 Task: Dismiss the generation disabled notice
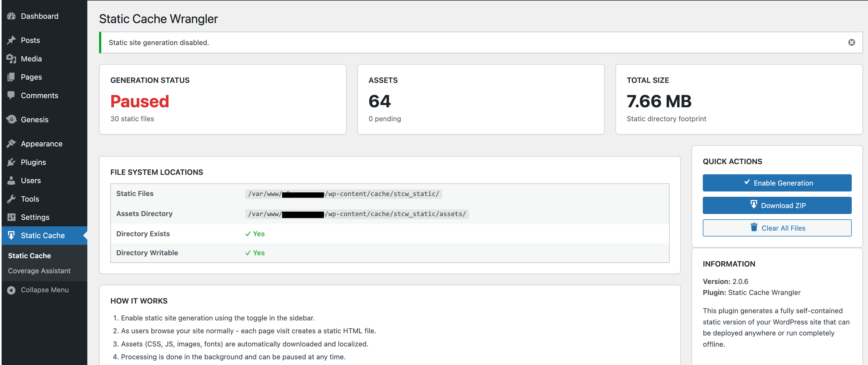pos(851,42)
